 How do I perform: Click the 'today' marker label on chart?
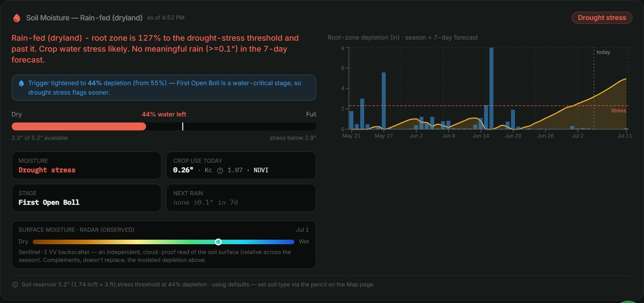click(x=603, y=52)
